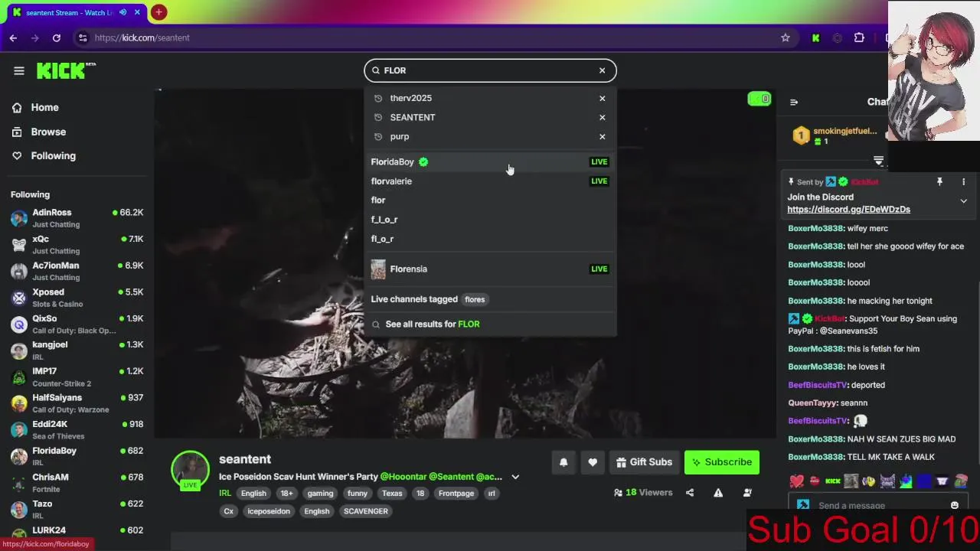Open Florensia channel result
This screenshot has width=980, height=551.
point(490,269)
